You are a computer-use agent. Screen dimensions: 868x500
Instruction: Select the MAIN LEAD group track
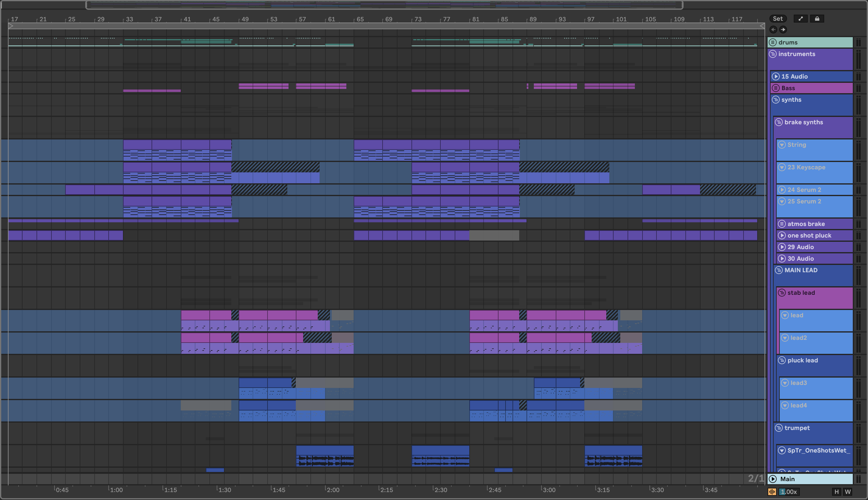(x=801, y=270)
